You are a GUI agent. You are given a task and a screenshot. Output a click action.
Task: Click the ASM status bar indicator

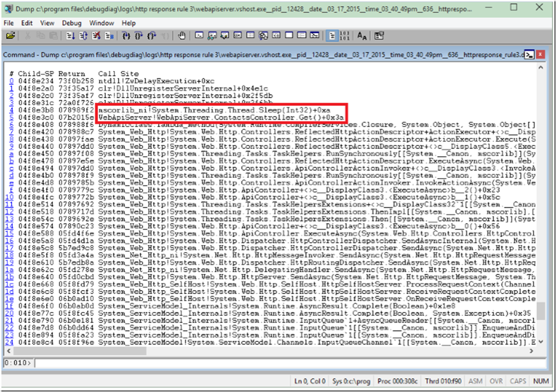476,381
